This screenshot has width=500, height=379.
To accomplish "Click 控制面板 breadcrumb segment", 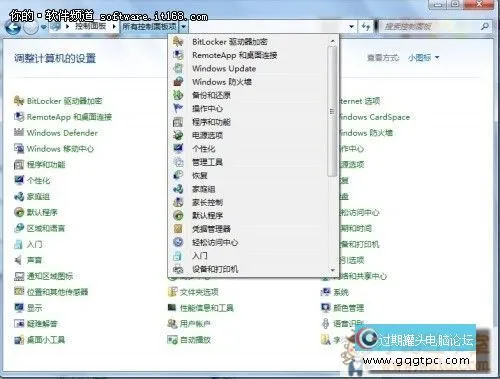I will [x=90, y=26].
